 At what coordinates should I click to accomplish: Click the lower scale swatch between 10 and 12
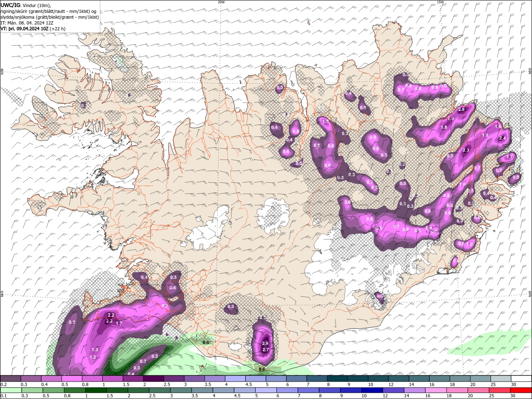372,390
